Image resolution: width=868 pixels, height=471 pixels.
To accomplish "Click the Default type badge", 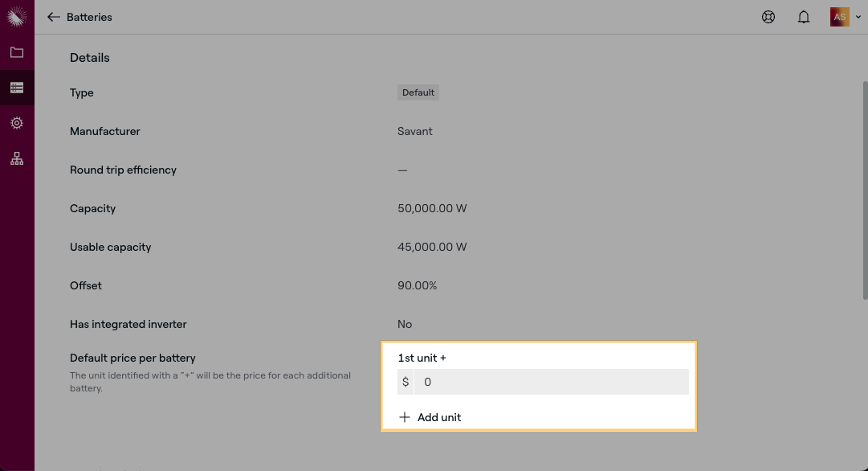I will click(418, 92).
